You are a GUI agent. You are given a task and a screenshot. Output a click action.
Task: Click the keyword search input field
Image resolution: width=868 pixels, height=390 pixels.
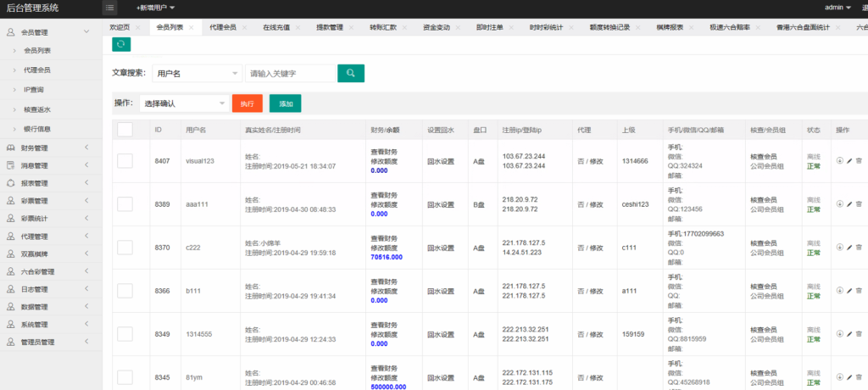[x=289, y=74]
